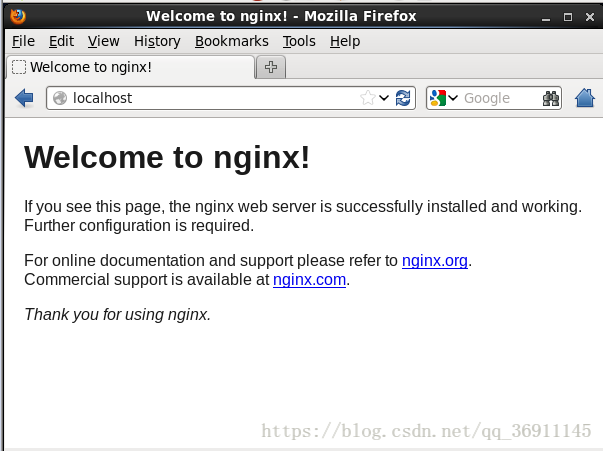Minimize the Firefox window
Screen dimensions: 603x451
click(x=546, y=17)
